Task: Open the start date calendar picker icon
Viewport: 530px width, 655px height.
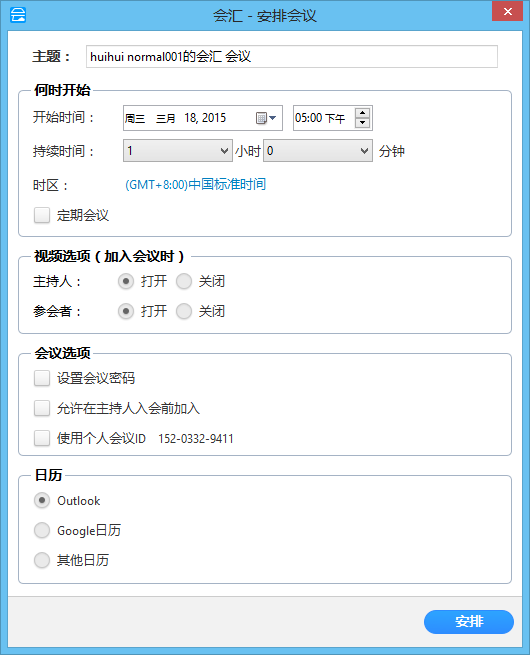Action: [266, 118]
